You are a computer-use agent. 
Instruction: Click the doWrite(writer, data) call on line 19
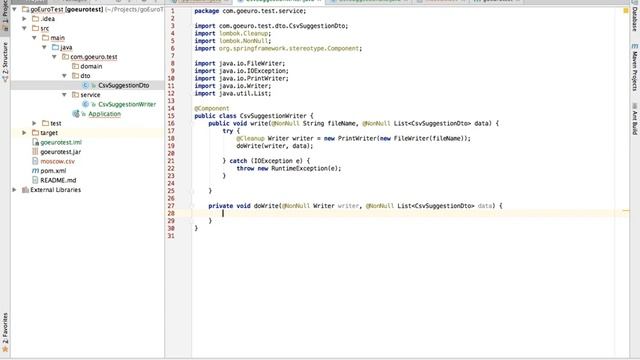[x=275, y=146]
